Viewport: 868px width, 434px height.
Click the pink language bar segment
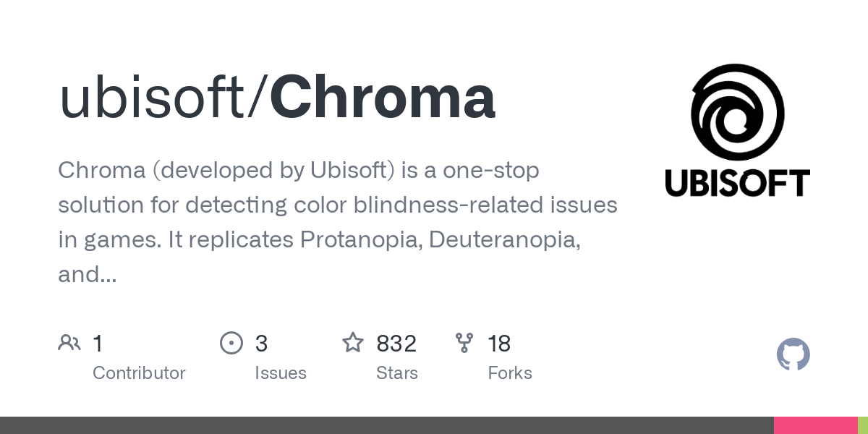click(x=815, y=425)
